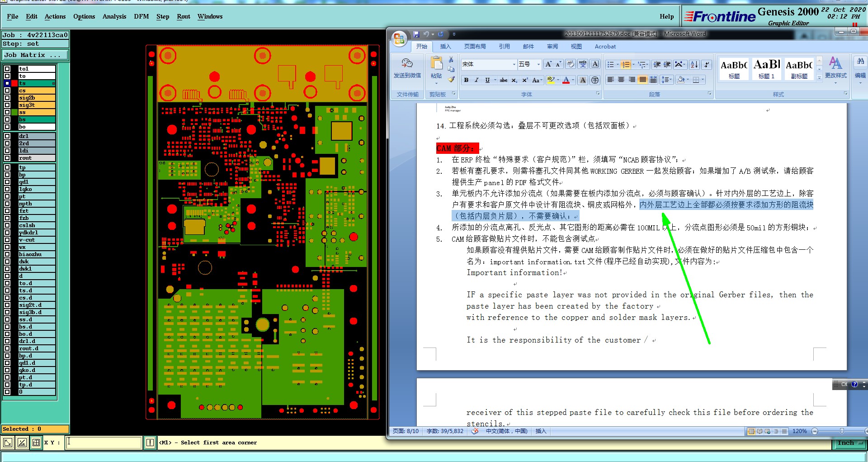Viewport: 868px width, 462px height.
Task: Click the Word Office button
Action: [399, 39]
